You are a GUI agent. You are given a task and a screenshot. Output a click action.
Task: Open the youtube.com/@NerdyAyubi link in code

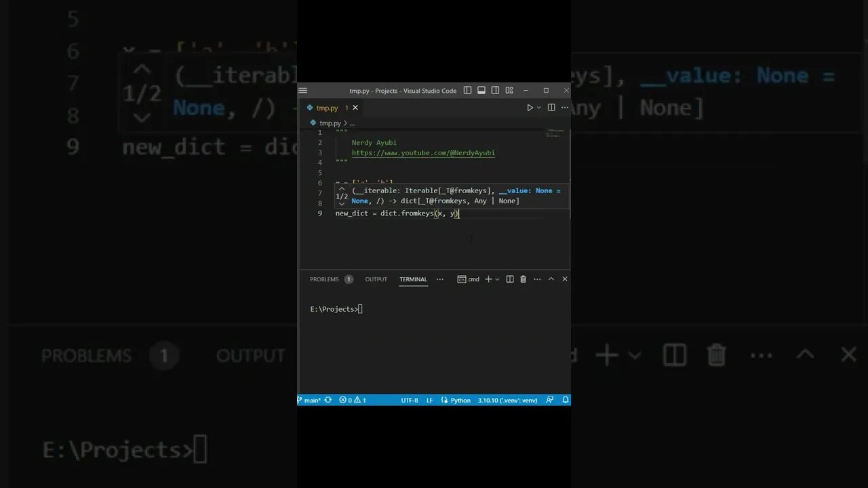click(423, 153)
